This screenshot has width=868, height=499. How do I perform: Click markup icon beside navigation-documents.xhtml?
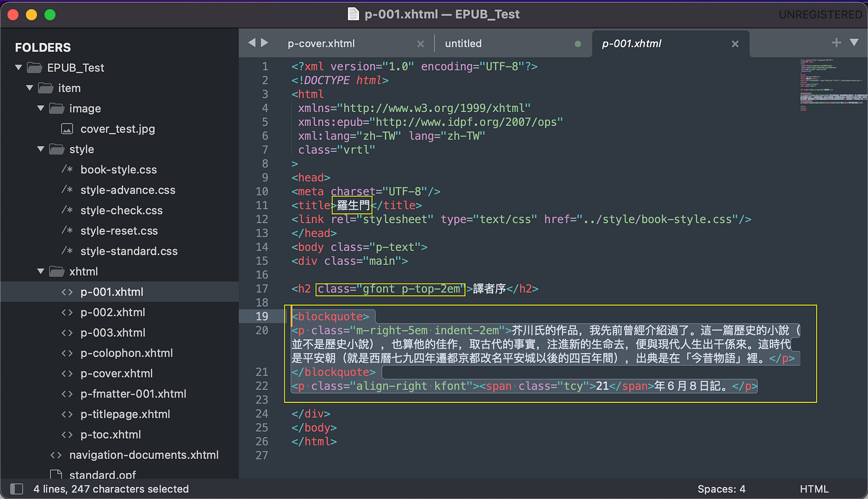(56, 455)
